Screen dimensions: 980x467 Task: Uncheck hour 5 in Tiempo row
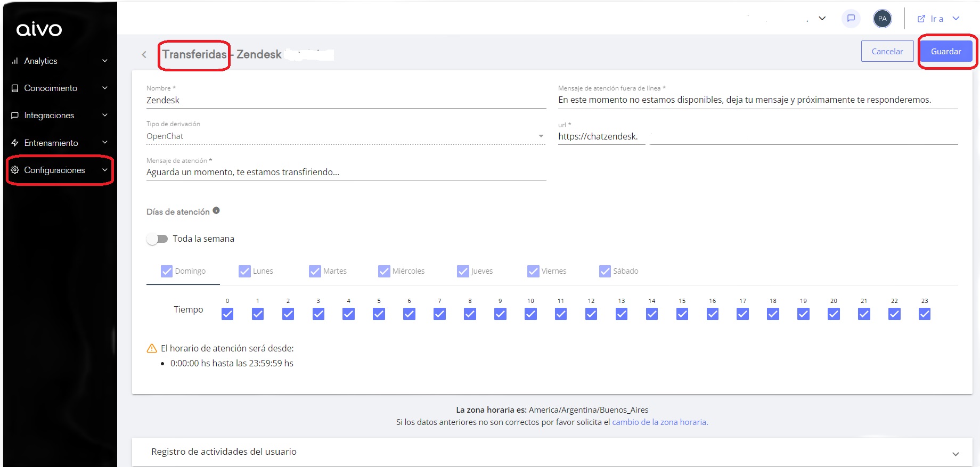click(379, 314)
